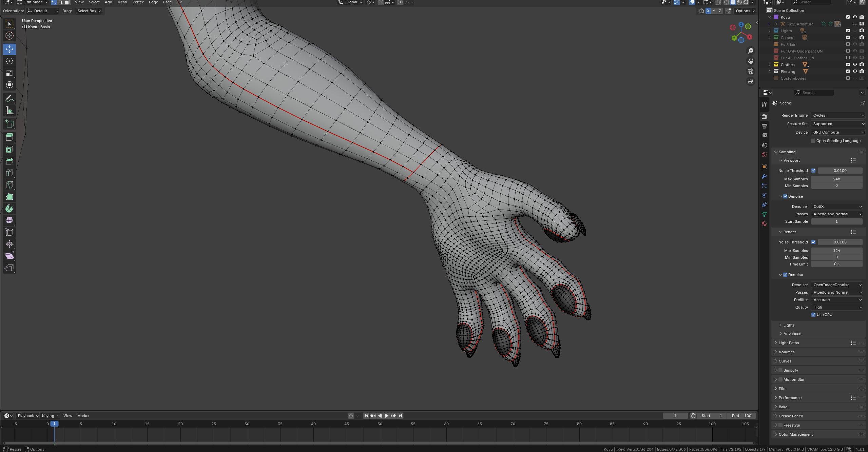The height and width of the screenshot is (452, 868).
Task: Pick the Bevel tool
Action: [9, 161]
